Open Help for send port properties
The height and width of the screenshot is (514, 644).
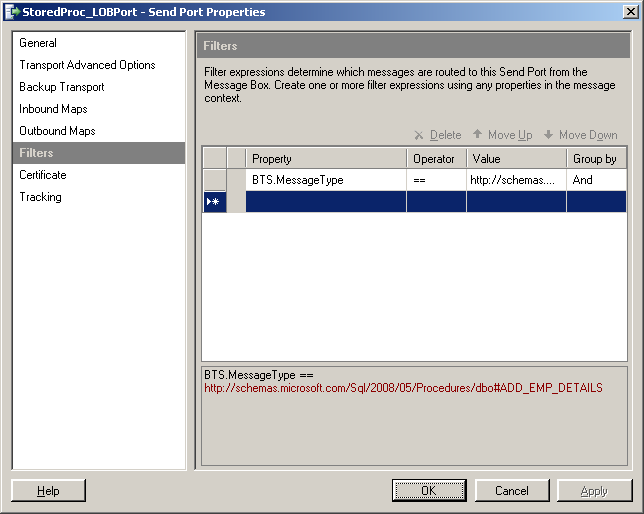[x=48, y=491]
